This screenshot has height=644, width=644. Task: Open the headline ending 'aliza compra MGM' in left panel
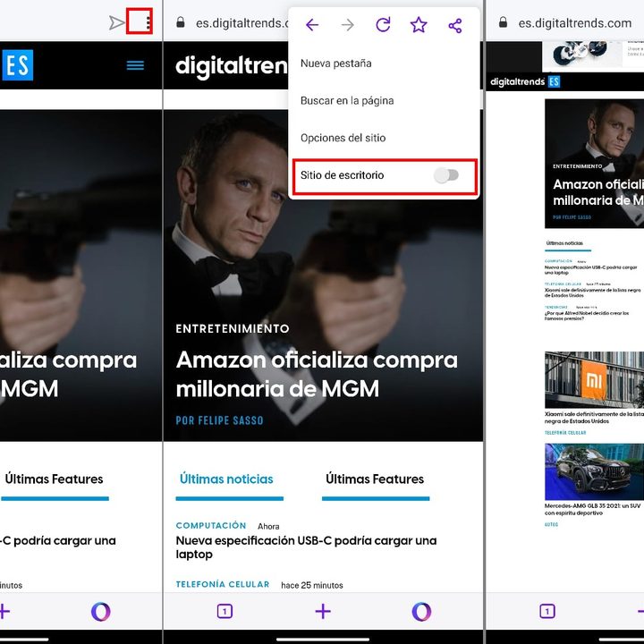coord(68,374)
